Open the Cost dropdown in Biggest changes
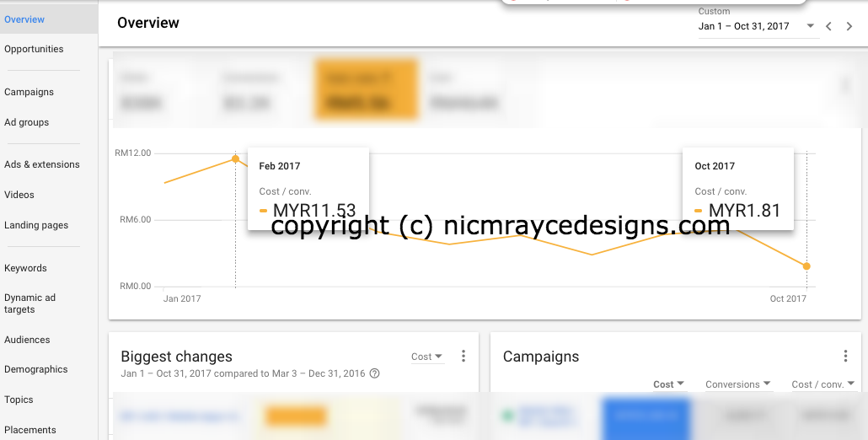The height and width of the screenshot is (440, 868). (426, 357)
